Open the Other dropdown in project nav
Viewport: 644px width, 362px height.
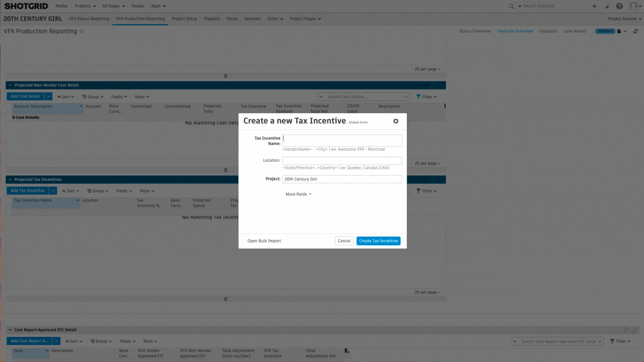pyautogui.click(x=275, y=19)
